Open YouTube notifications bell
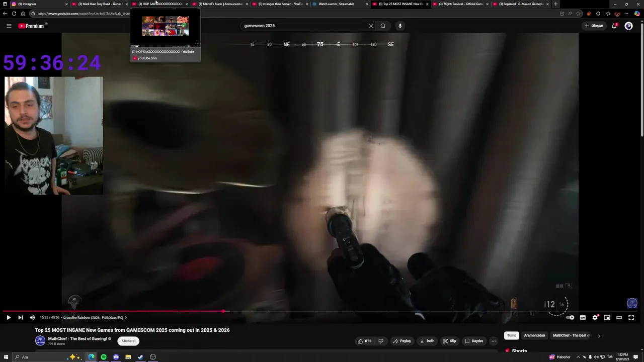 pos(614,26)
